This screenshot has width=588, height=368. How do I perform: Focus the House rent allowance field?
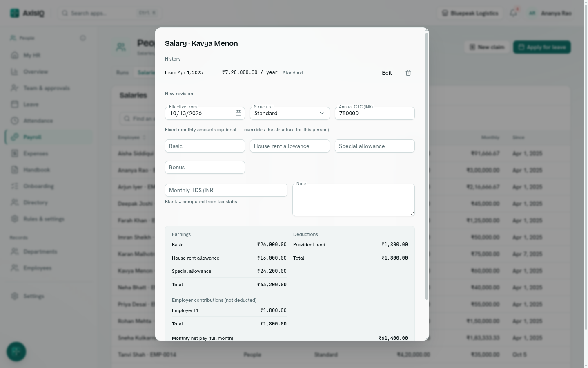[x=290, y=146]
